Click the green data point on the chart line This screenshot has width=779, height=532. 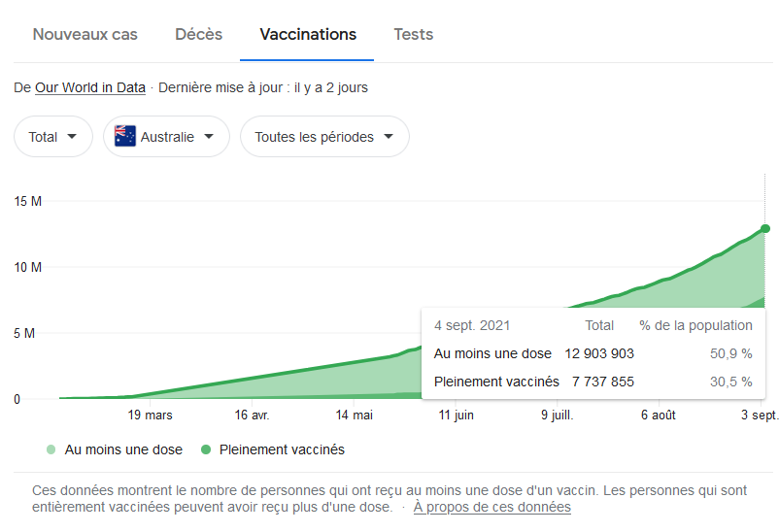coord(765,228)
